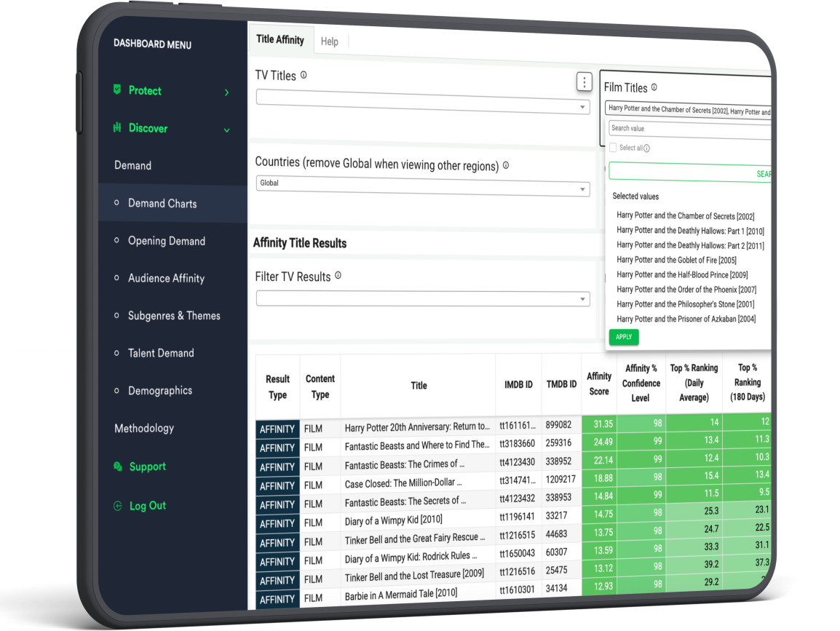Open the three-dot options menu beside TV Titles
Image resolution: width=840 pixels, height=631 pixels.
(x=585, y=82)
